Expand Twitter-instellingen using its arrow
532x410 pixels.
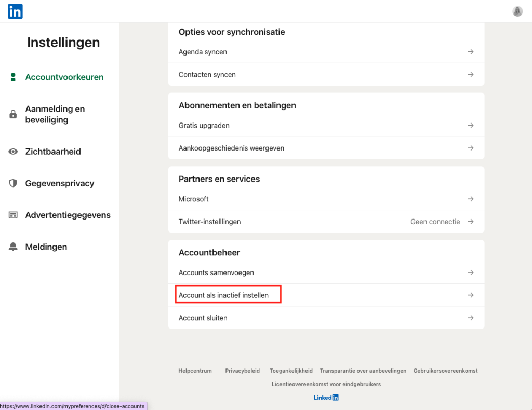point(470,222)
